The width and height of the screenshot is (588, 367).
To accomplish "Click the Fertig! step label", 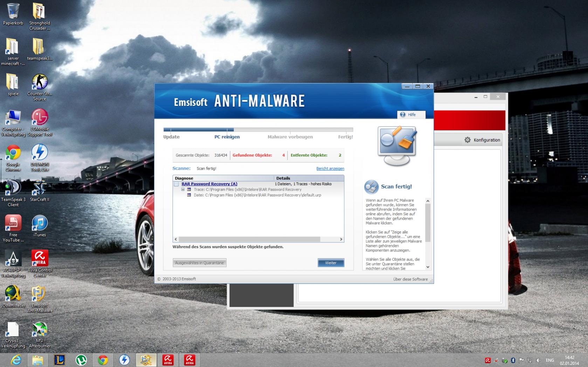I will (345, 137).
